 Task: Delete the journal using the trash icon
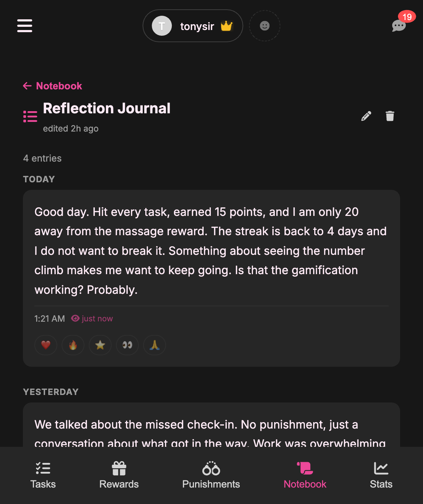click(x=390, y=116)
